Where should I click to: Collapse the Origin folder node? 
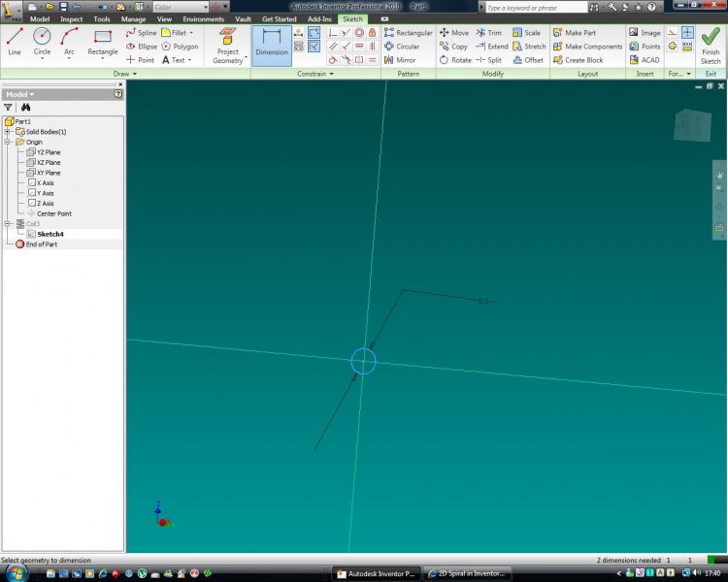pyautogui.click(x=7, y=142)
